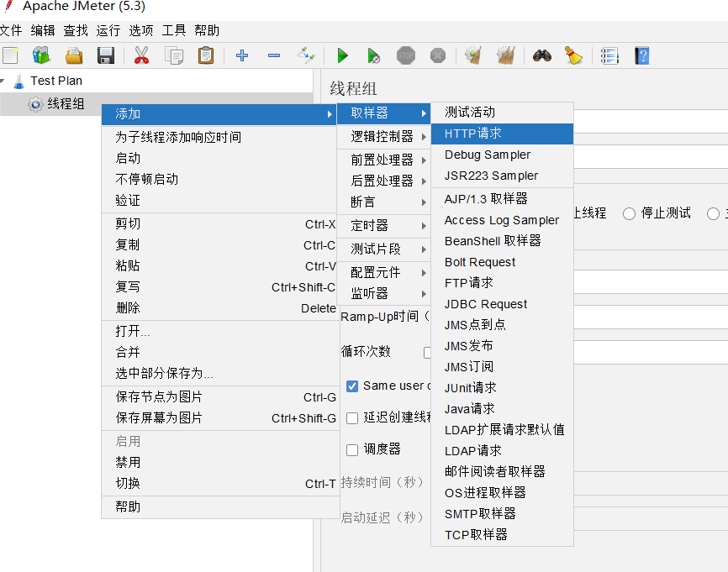The height and width of the screenshot is (572, 728).
Task: Select 删除 context menu item
Action: [221, 308]
